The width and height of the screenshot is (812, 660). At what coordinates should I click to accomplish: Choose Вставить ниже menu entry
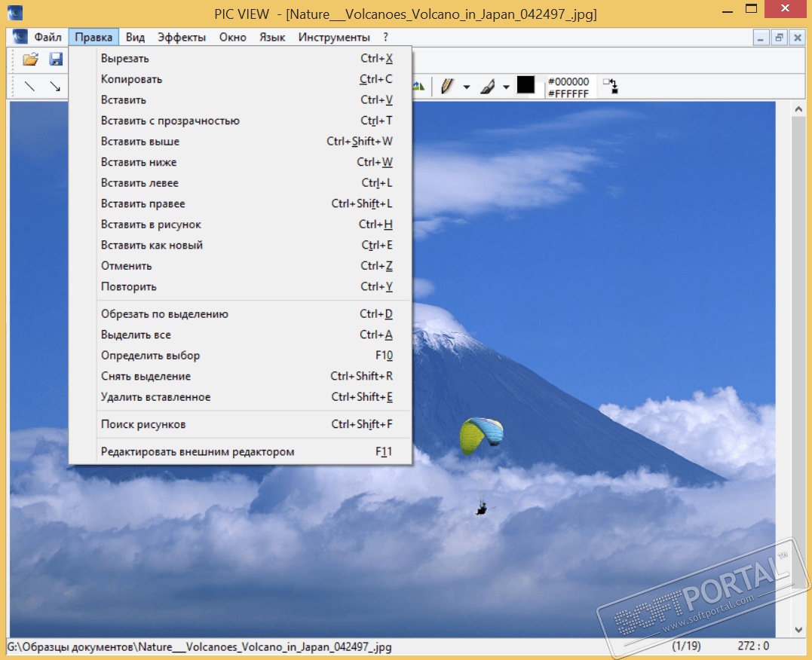tap(241, 162)
